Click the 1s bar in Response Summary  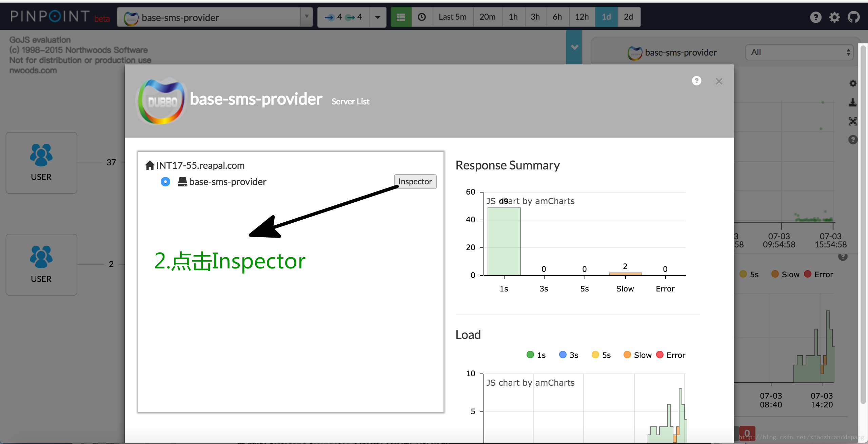tap(504, 241)
